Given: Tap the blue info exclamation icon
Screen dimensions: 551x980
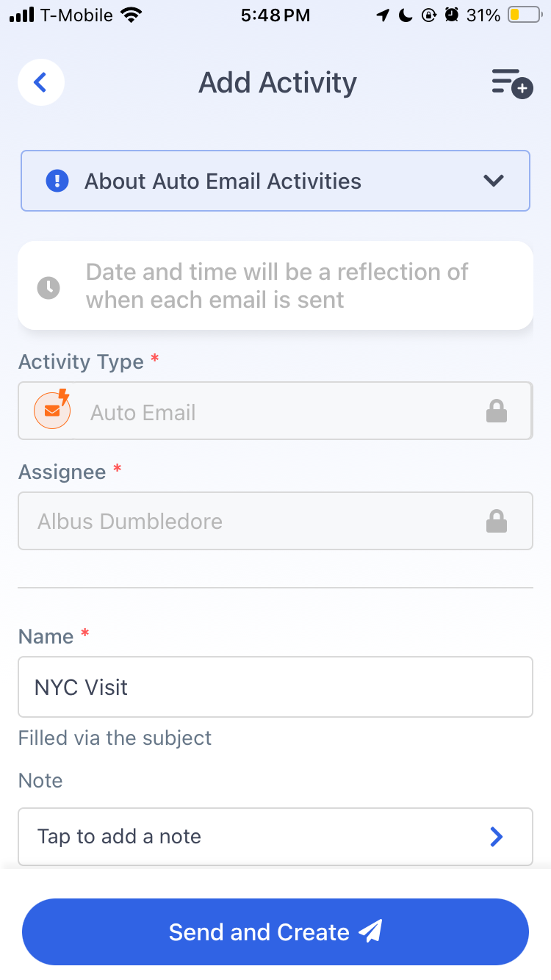Looking at the screenshot, I should tap(57, 181).
